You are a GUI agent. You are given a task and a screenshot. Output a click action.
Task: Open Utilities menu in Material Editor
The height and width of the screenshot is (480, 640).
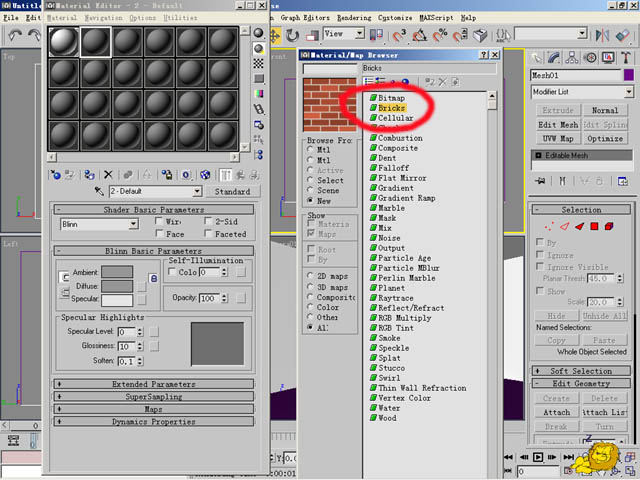180,18
